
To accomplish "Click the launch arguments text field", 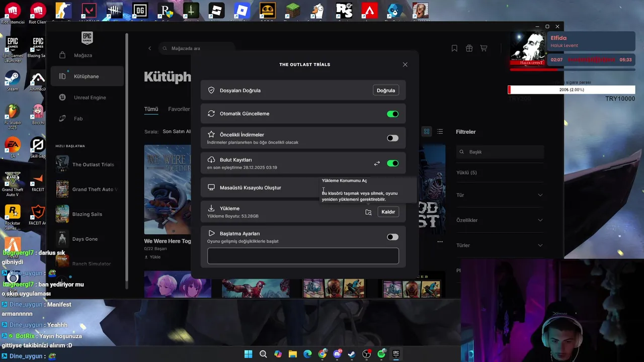I will [303, 256].
